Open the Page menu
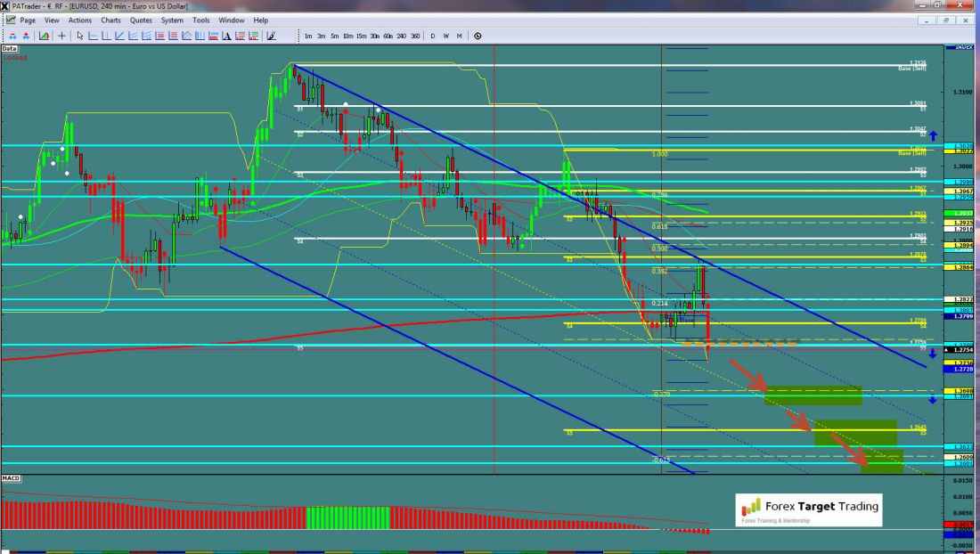Viewport: 980px width, 554px height. pyautogui.click(x=28, y=20)
